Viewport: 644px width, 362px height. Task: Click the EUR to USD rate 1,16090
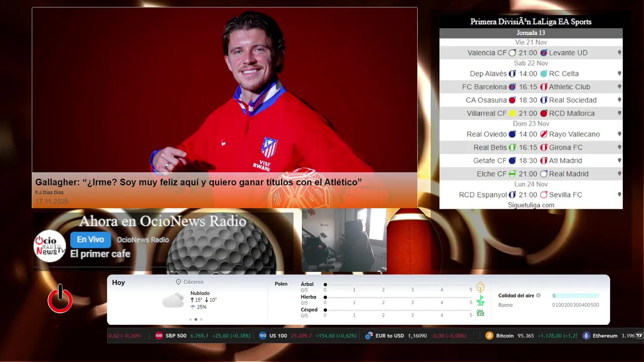417,336
